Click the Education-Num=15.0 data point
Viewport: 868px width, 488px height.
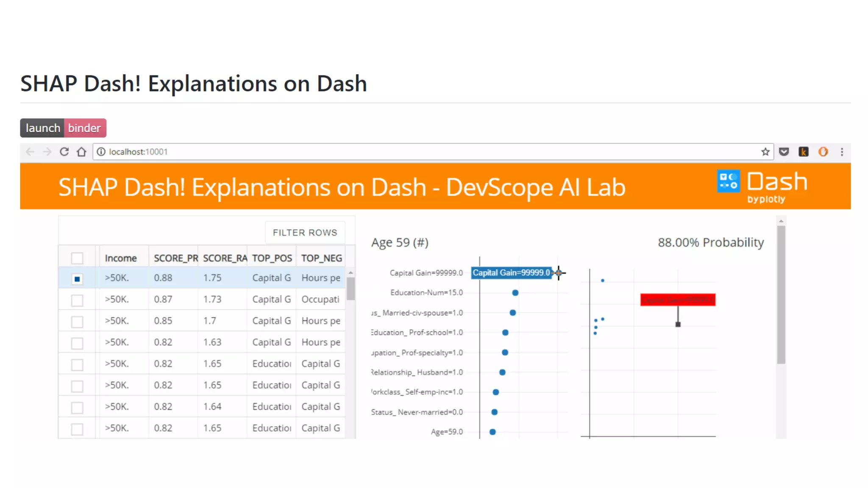pyautogui.click(x=515, y=293)
